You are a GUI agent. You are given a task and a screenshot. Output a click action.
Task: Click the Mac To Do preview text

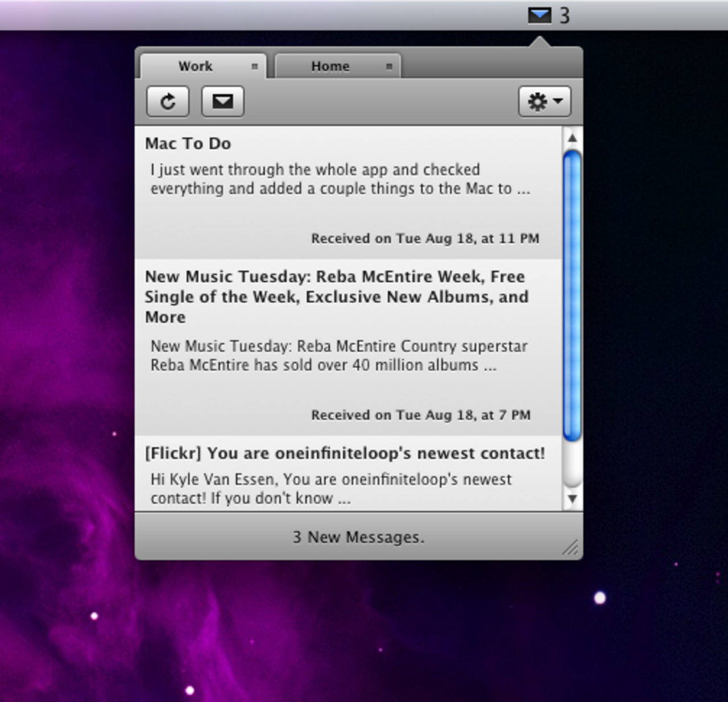(x=340, y=179)
